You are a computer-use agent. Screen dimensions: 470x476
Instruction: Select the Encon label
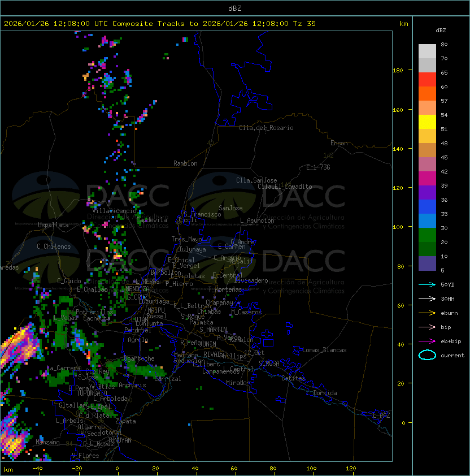click(339, 143)
